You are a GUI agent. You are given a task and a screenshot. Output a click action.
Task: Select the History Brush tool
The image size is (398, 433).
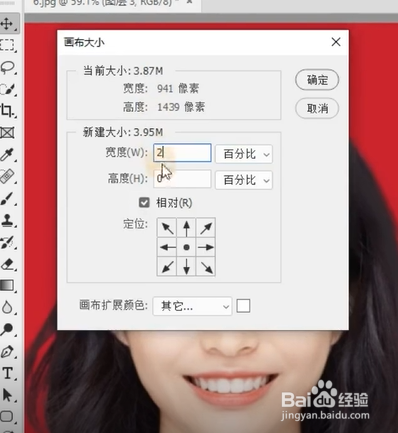click(x=7, y=242)
